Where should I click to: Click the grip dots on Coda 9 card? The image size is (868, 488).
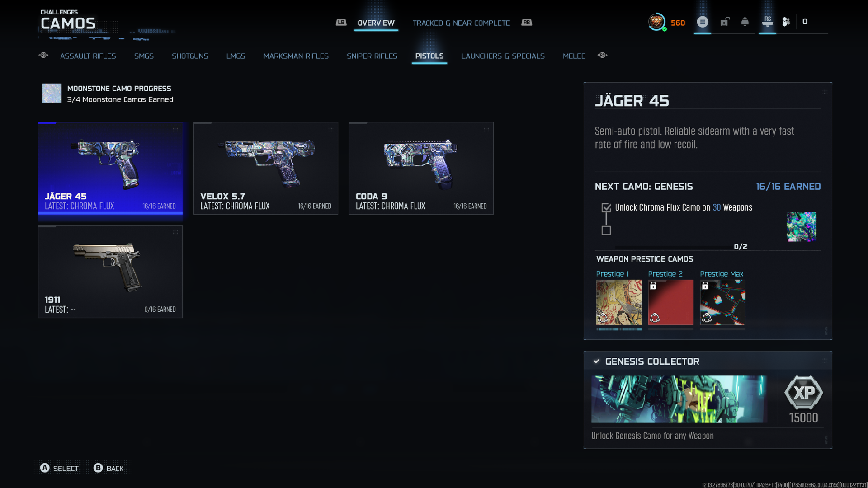coord(486,129)
